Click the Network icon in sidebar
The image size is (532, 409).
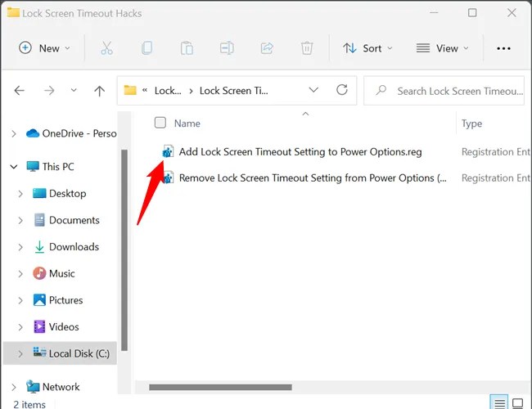[33, 386]
